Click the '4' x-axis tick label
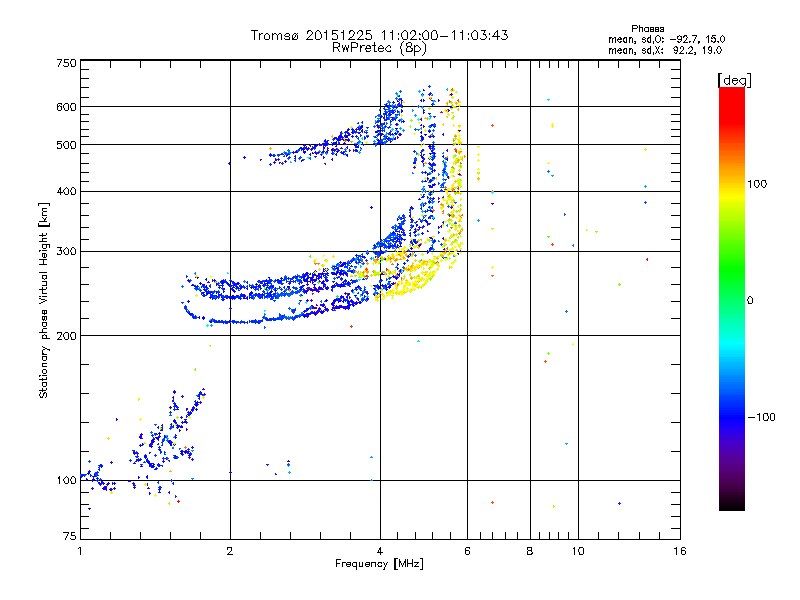Image resolution: width=800 pixels, height=600 pixels. pos(380,551)
